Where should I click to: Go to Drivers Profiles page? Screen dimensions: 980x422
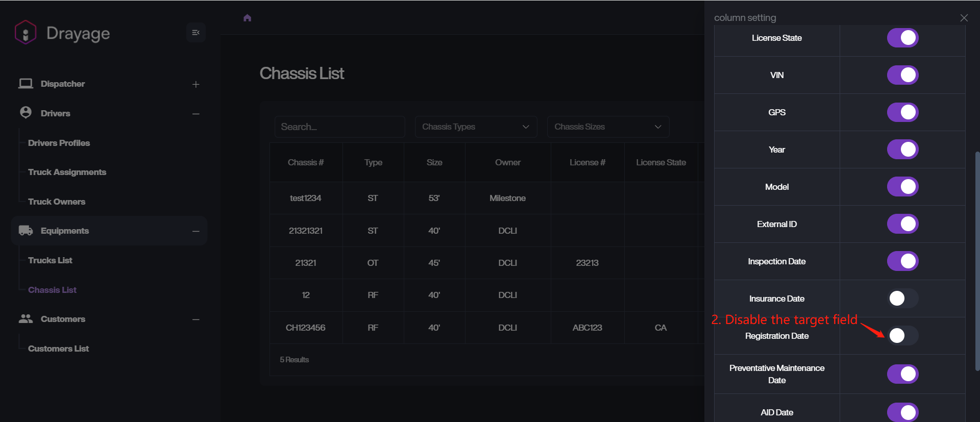pos(59,143)
